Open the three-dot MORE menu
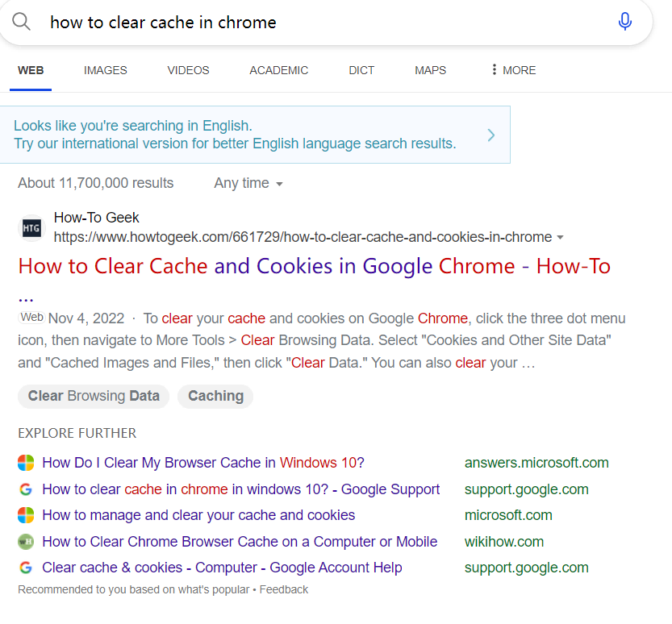 513,70
